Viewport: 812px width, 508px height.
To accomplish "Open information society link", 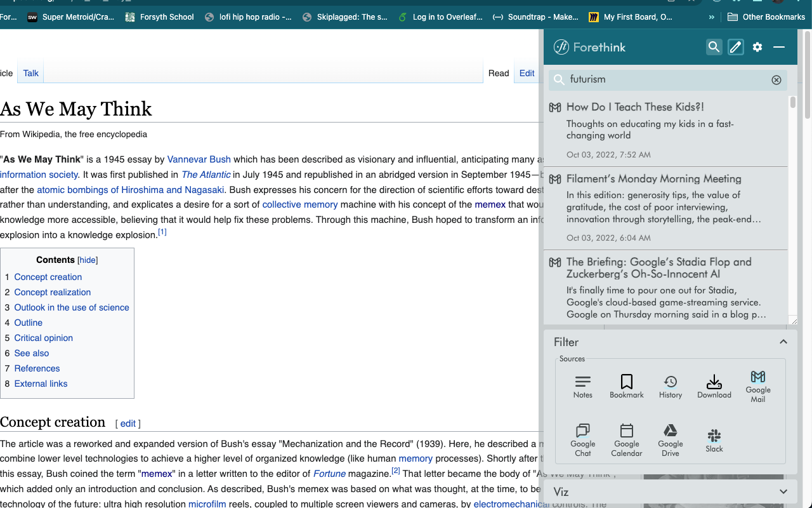I will click(39, 175).
